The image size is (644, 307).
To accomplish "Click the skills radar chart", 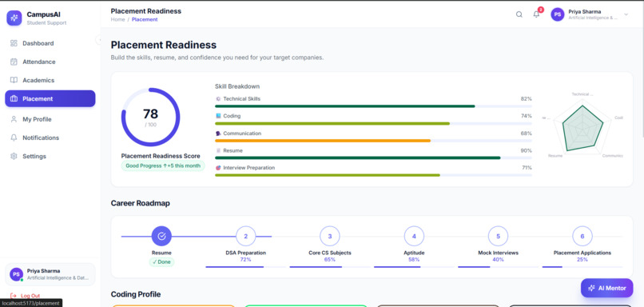I will (582, 126).
